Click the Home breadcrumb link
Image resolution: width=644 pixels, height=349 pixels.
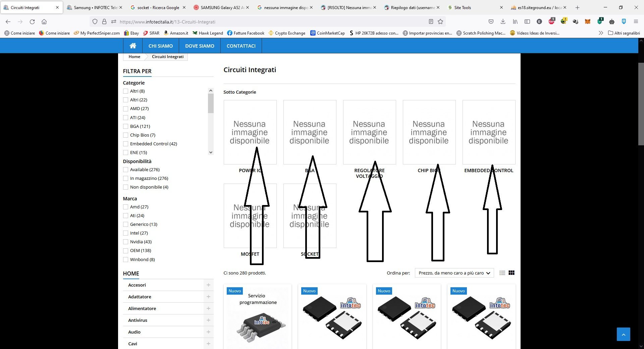tap(134, 56)
